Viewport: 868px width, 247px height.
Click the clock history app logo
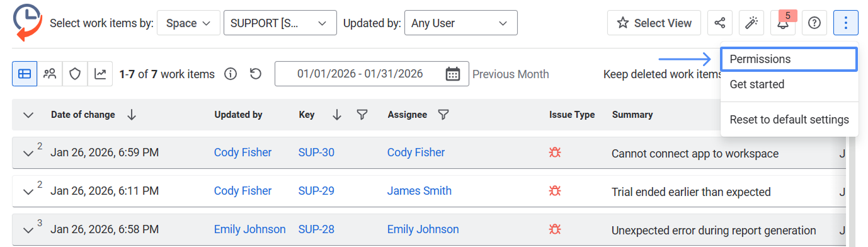(x=27, y=22)
